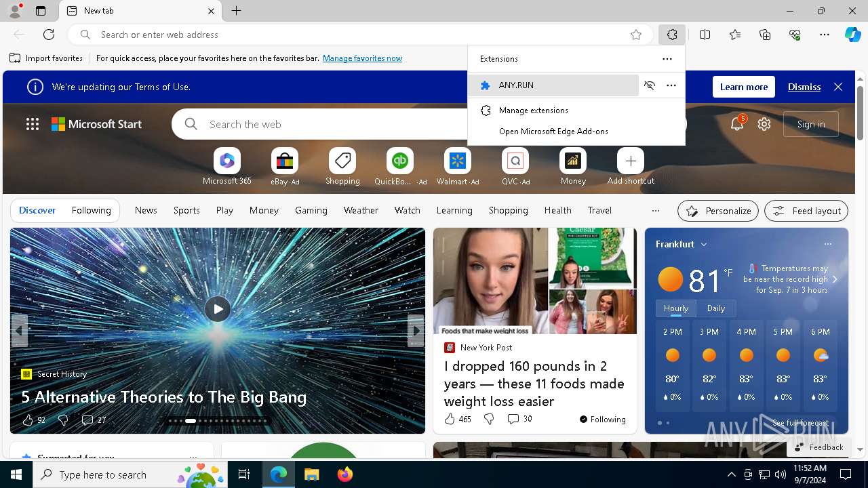
Task: Click Learn more about Terms
Action: click(744, 87)
